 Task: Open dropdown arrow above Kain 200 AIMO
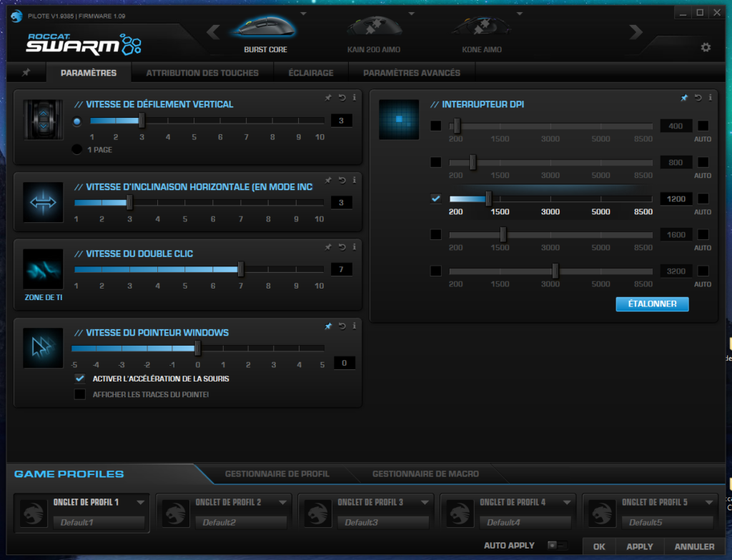pos(411,14)
